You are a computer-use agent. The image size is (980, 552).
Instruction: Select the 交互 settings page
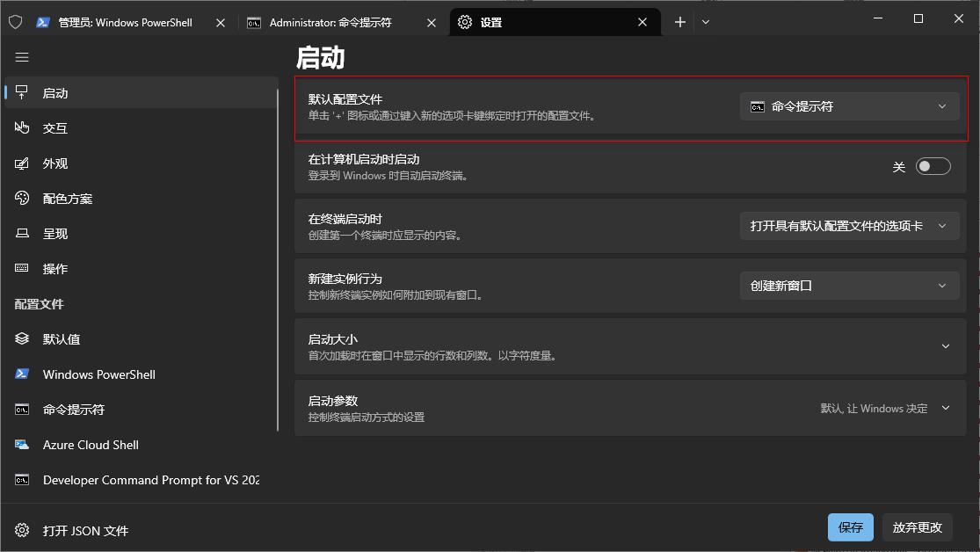click(54, 127)
